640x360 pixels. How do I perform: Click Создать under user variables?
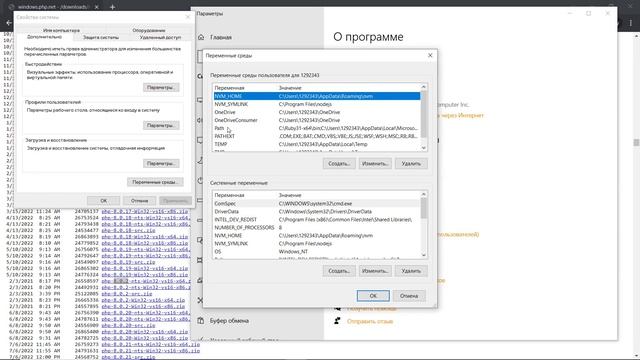339,164
